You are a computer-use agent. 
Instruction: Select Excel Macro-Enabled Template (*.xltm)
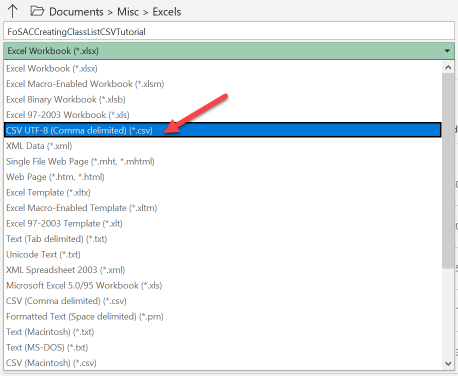click(223, 208)
